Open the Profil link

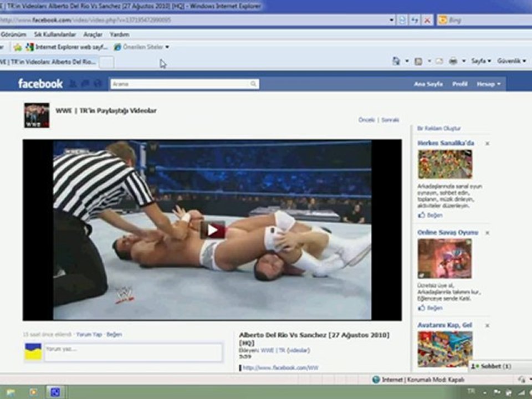click(460, 84)
